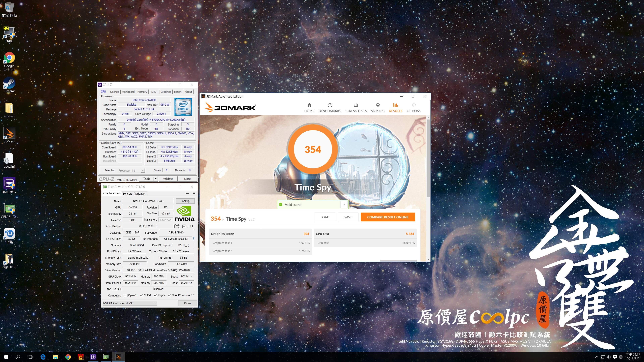
Task: Open the GPU-Z 1.9 desktop icon
Action: pos(9,211)
